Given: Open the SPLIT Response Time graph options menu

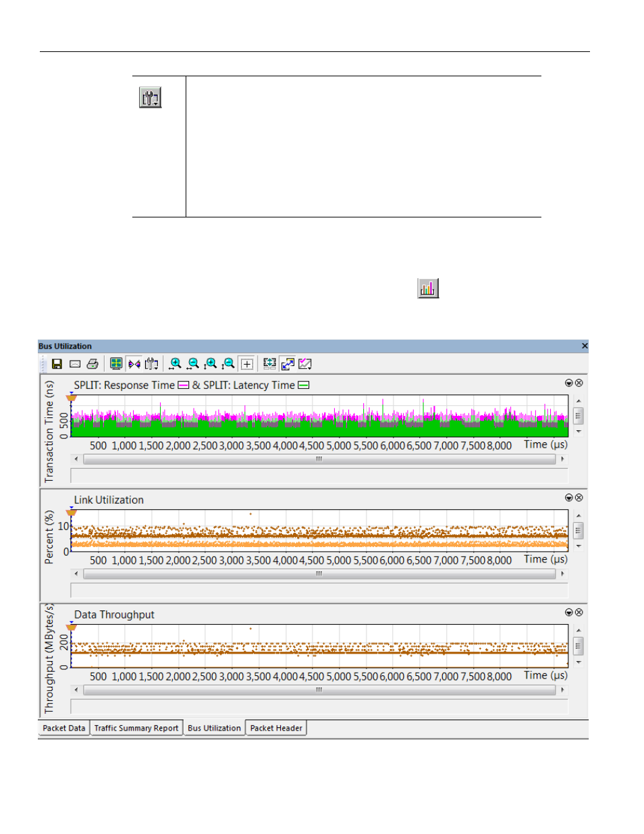Looking at the screenshot, I should (x=569, y=383).
